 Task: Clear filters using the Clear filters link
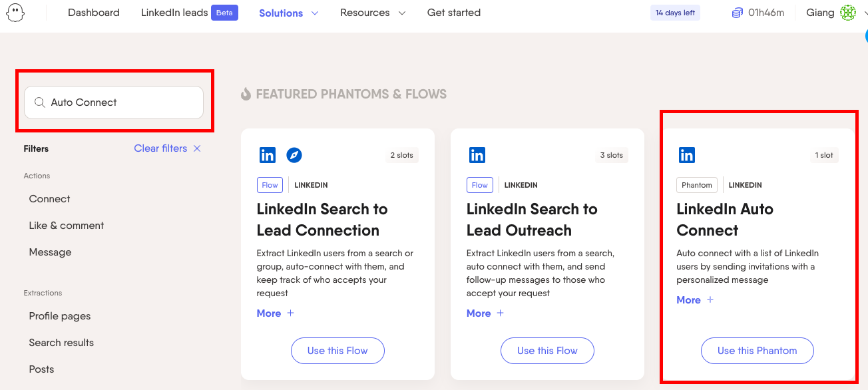tap(167, 148)
